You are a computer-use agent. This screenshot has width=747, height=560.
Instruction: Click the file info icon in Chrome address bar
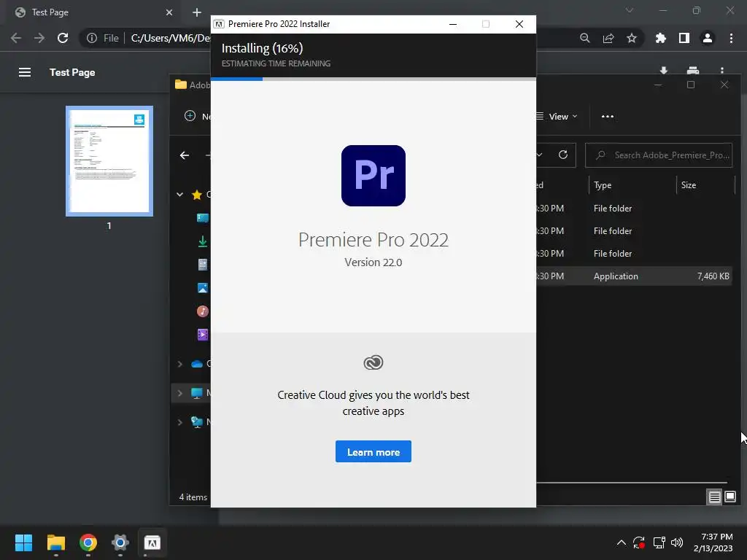pos(91,38)
